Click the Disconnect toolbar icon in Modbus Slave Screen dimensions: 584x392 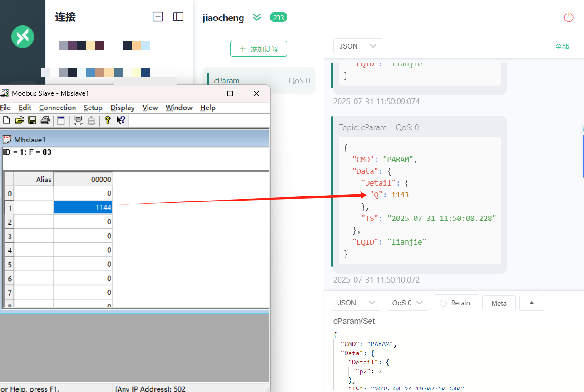coord(91,120)
